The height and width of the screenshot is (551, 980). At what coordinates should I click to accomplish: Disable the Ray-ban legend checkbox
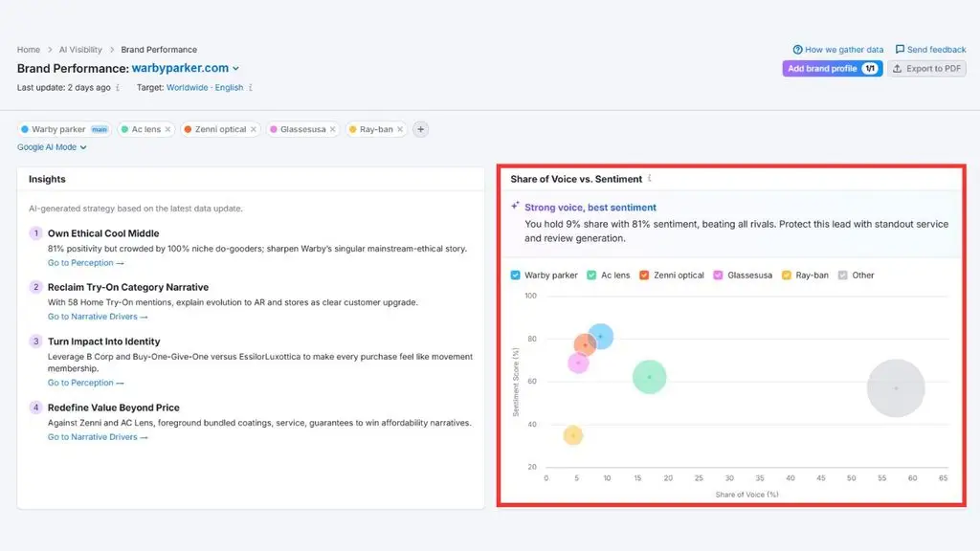pos(787,275)
